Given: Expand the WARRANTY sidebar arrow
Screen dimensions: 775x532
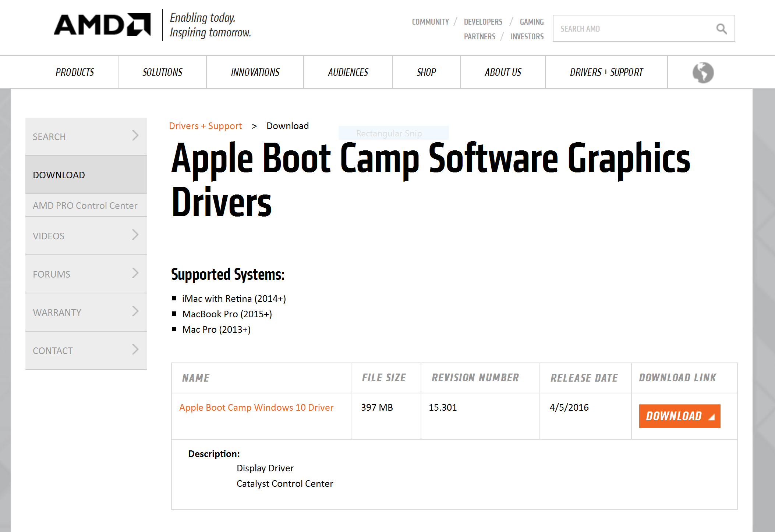Looking at the screenshot, I should point(135,311).
